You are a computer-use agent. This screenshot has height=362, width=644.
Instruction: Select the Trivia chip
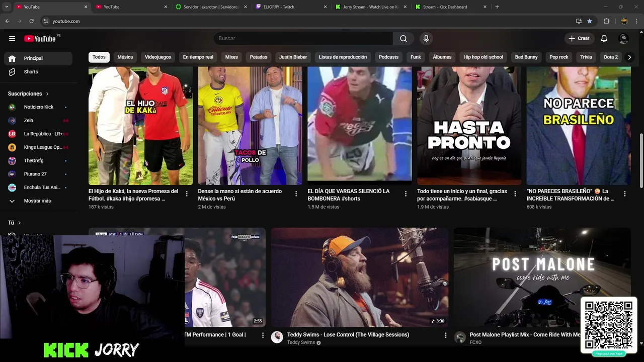[586, 57]
